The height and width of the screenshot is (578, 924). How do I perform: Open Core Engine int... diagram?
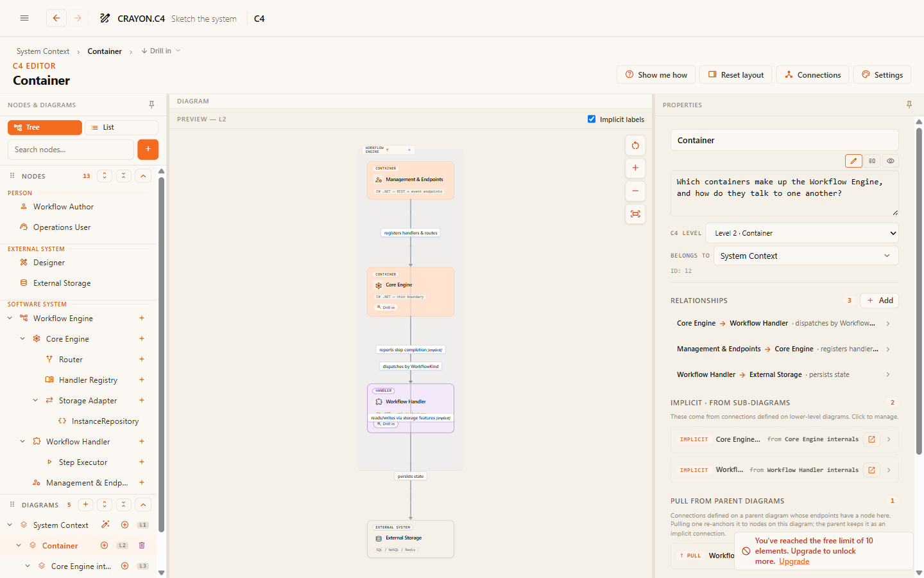click(x=81, y=566)
